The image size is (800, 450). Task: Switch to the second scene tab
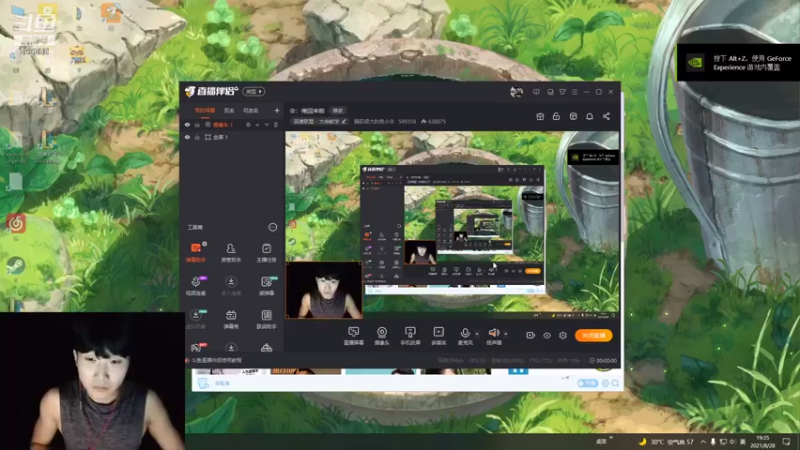[x=229, y=110]
